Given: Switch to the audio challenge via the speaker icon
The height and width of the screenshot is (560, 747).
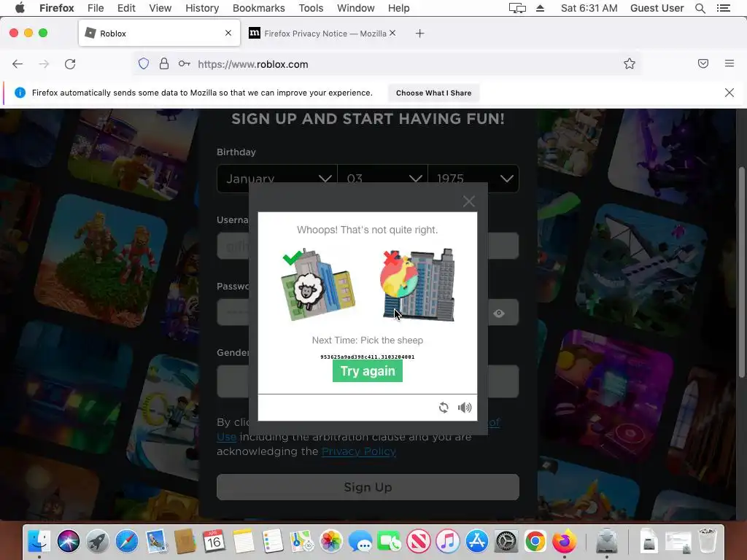Looking at the screenshot, I should coord(465,408).
